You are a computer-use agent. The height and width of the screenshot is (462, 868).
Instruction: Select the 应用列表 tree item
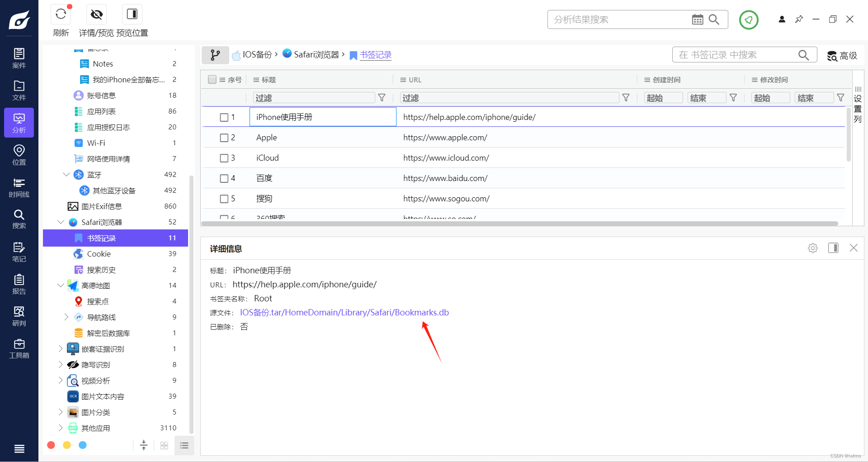(115, 111)
